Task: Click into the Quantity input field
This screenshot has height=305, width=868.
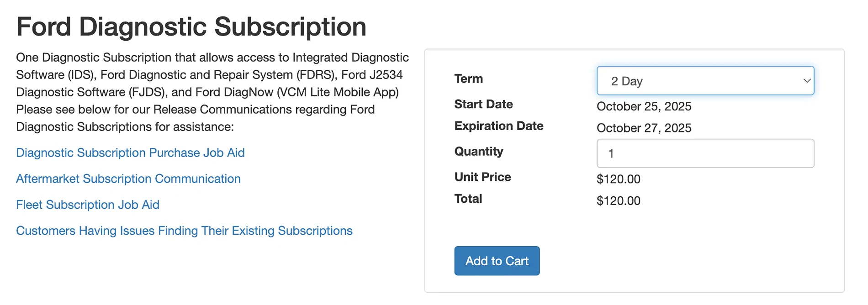Action: pos(705,153)
